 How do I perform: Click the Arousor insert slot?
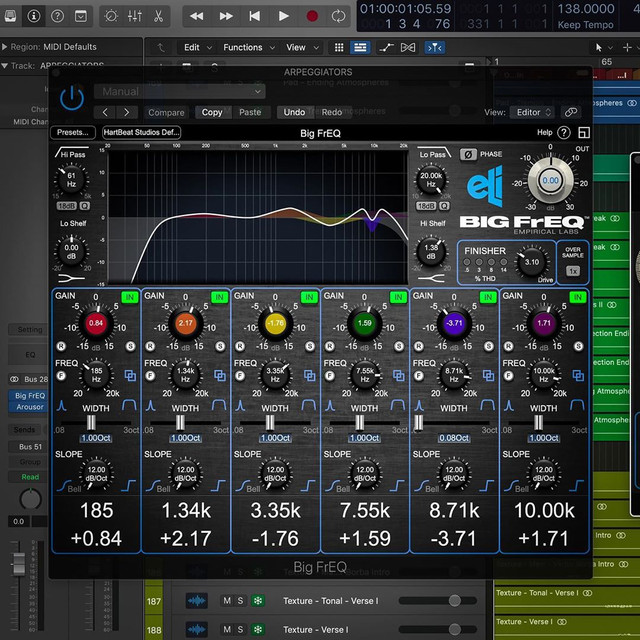(x=30, y=407)
